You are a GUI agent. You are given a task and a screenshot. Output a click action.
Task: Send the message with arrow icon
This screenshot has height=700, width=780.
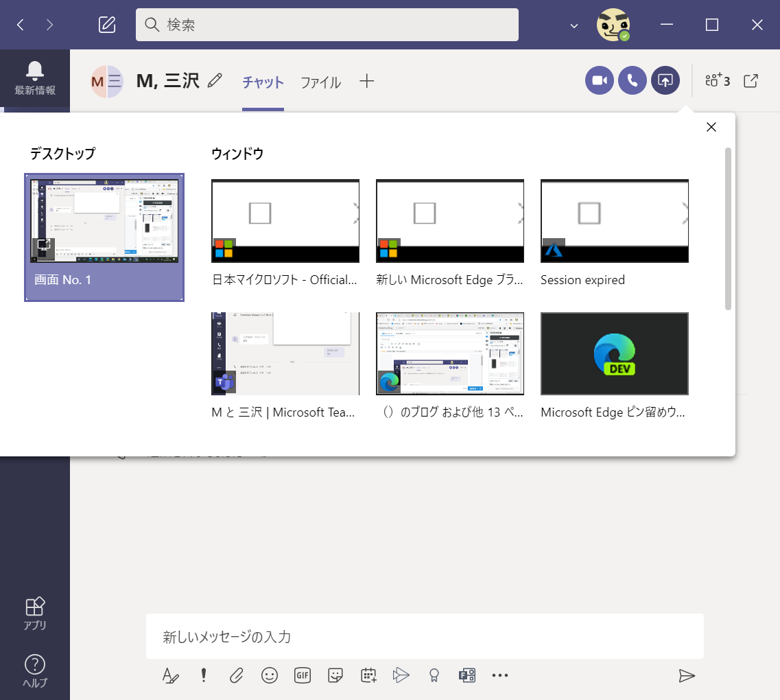coord(687,675)
